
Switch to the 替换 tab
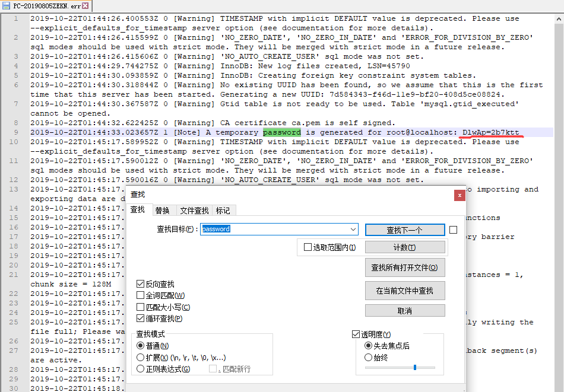pyautogui.click(x=162, y=211)
